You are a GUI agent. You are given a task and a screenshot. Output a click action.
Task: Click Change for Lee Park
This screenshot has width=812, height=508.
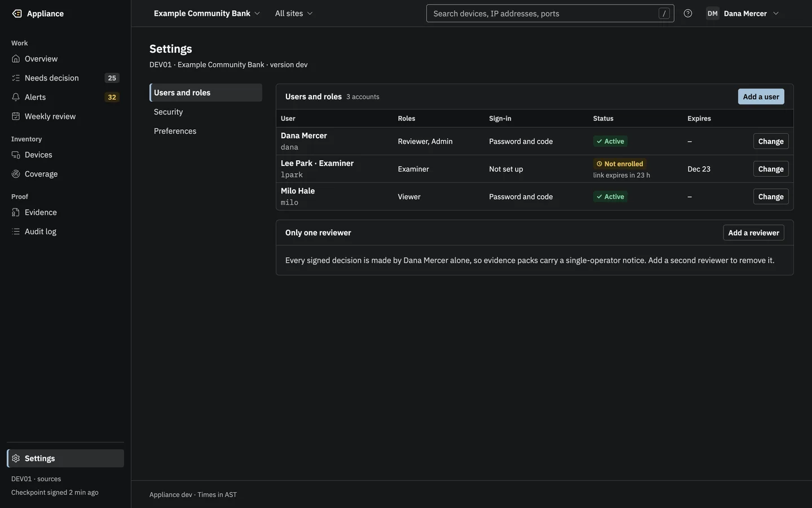point(771,169)
